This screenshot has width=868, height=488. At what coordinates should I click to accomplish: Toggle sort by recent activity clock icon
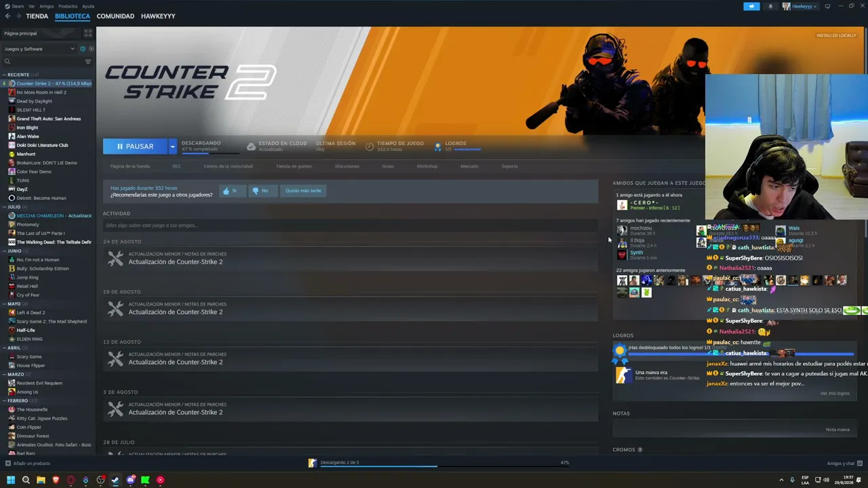click(83, 49)
